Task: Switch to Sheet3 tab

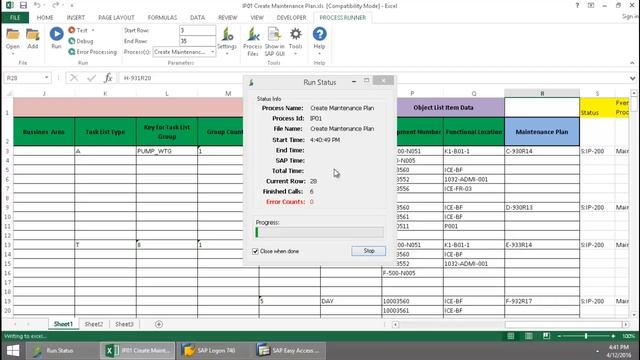Action: [124, 324]
